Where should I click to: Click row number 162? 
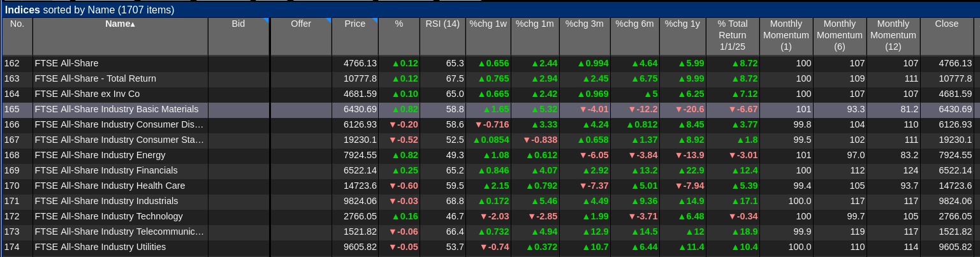(12, 63)
